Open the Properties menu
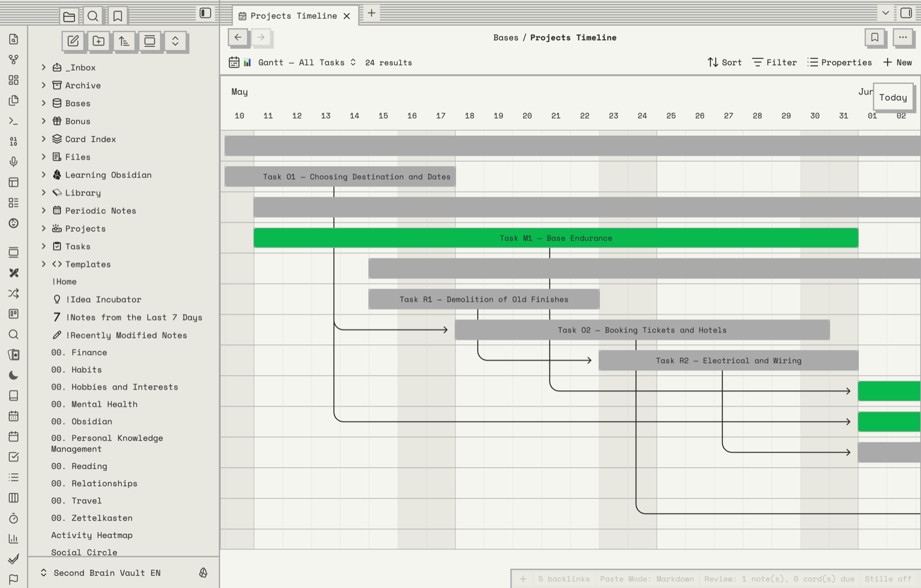This screenshot has width=921, height=588. 839,62
